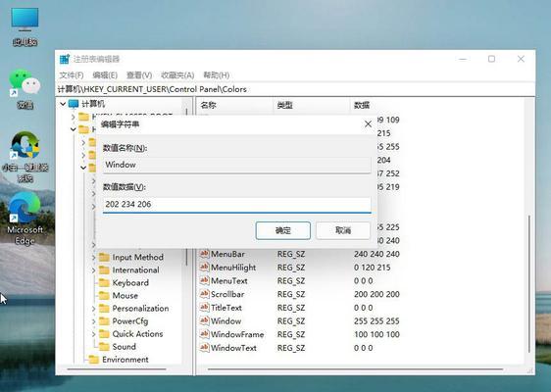Click the International folder icon
Screen dimensions: 551x392
(104, 269)
